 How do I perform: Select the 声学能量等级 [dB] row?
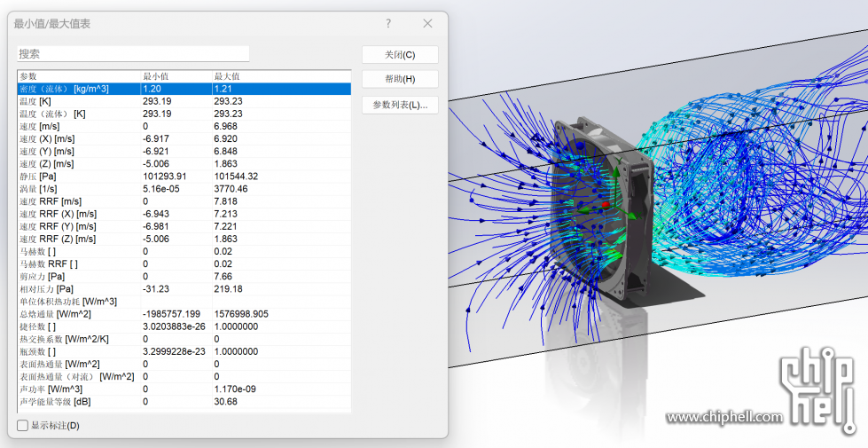pos(184,402)
